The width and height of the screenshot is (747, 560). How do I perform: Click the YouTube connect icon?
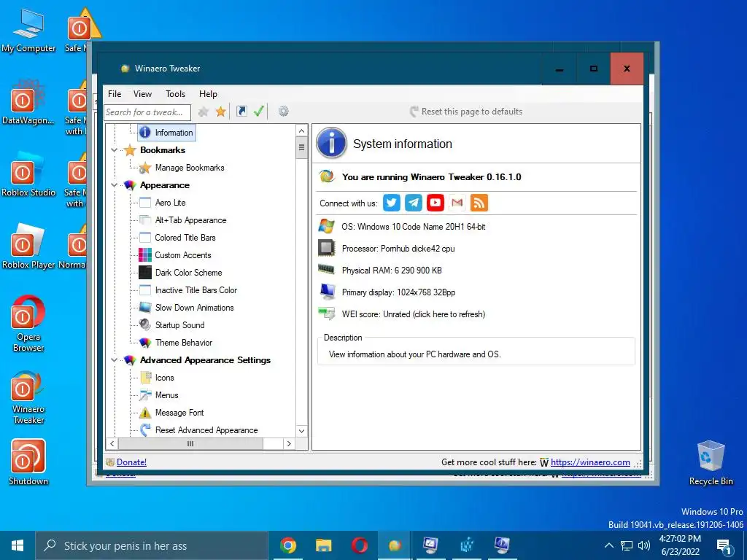[x=435, y=203]
